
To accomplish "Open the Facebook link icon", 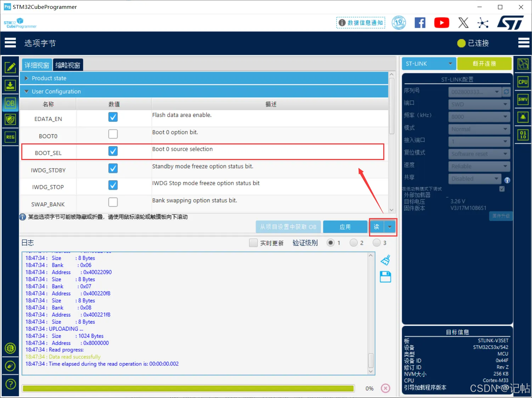I will pyautogui.click(x=420, y=23).
